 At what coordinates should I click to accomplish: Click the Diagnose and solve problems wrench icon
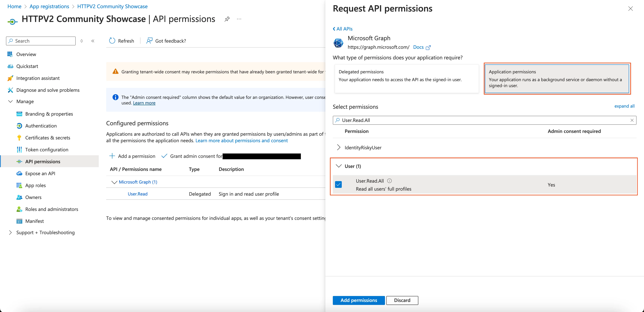coord(10,90)
